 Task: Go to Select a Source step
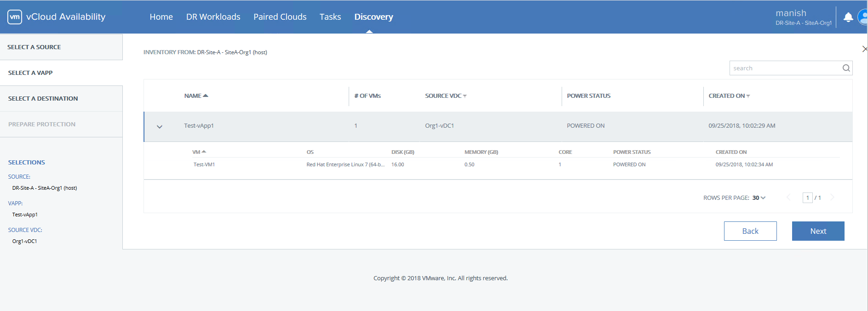pyautogui.click(x=61, y=47)
